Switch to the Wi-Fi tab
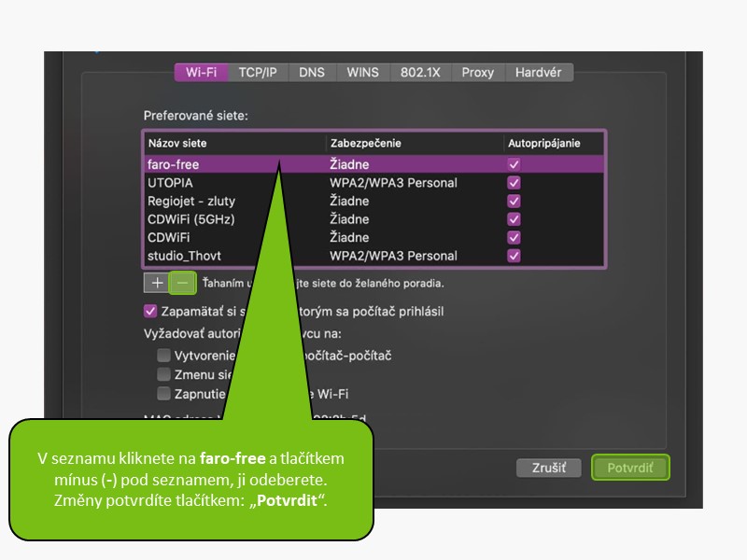747x560 pixels. coord(201,73)
